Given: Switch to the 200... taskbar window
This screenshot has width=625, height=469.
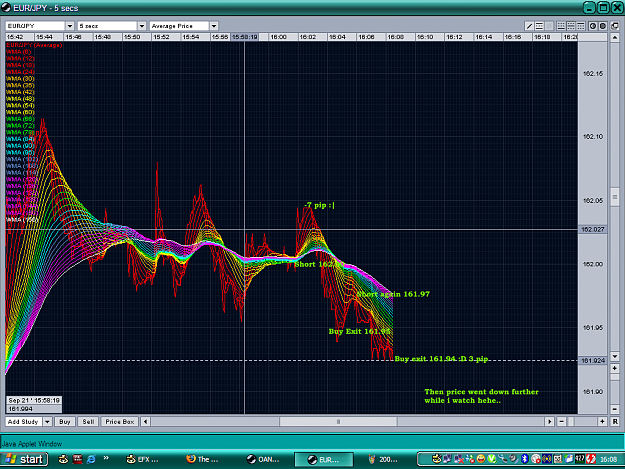Looking at the screenshot, I should click(x=383, y=459).
